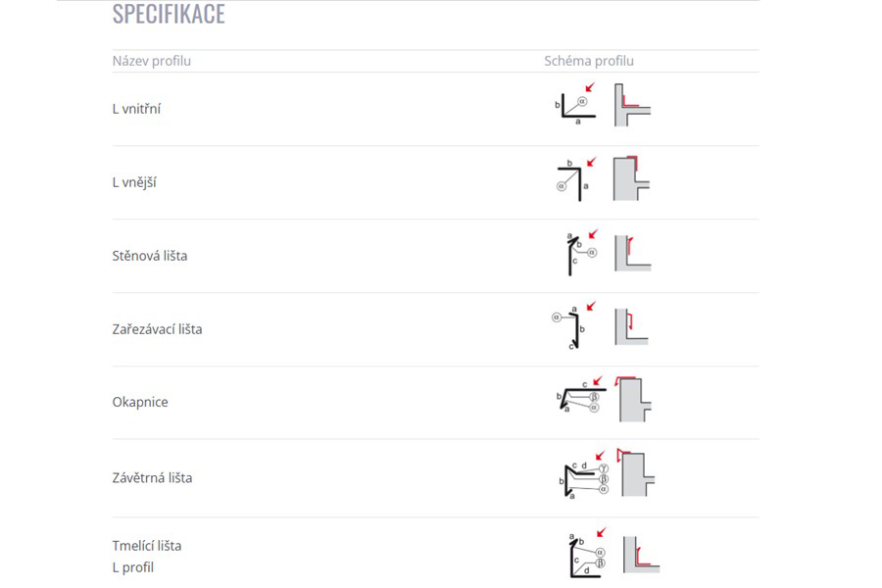Screen dimensions: 882x588
Task: Select the L vnější angle profile diagram
Action: (x=575, y=179)
